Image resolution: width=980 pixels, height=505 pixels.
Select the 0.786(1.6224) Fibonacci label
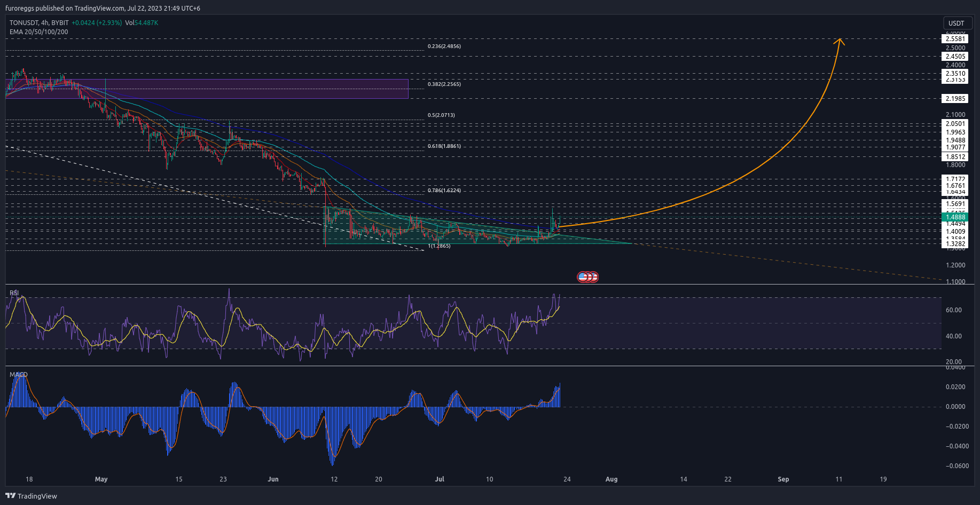coord(444,191)
